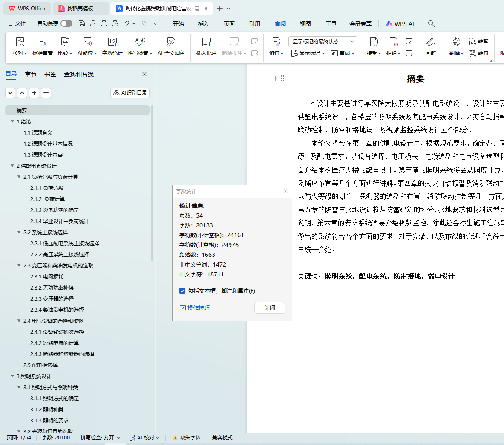This screenshot has width=504, height=445.
Task: Open the 显示标记的最终状态 dropdown
Action: (323, 41)
